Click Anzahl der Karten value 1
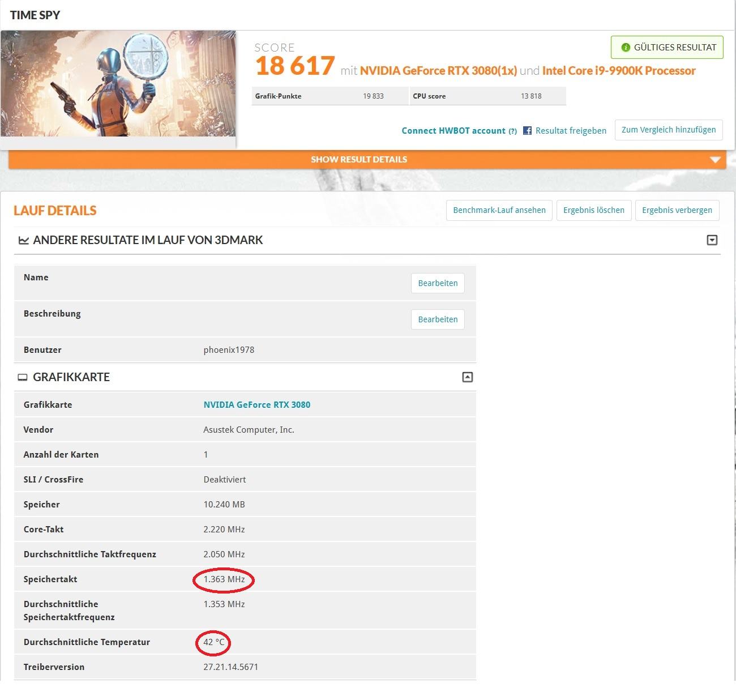 (206, 455)
